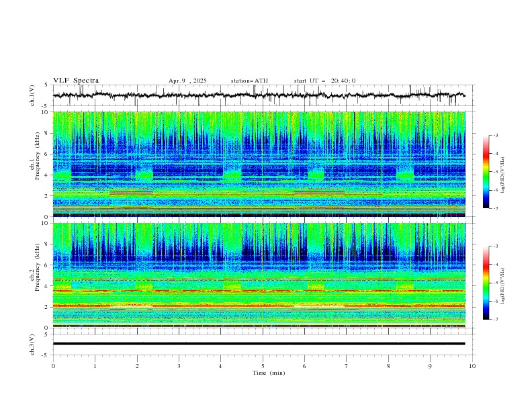Click the "VLF Spectra" plot title
Image resolution: width=532 pixels, height=411 pixels.
(76, 81)
